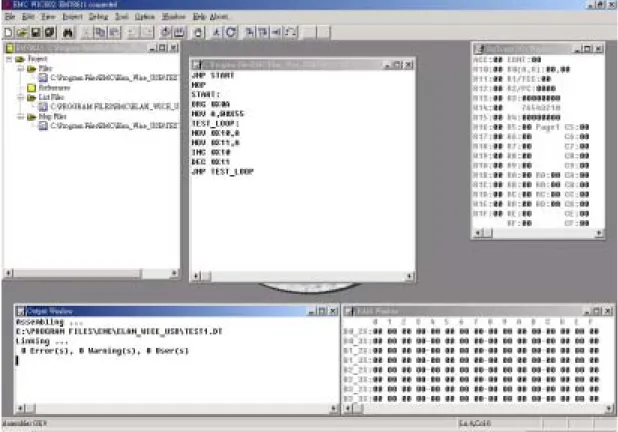This screenshot has height=432, width=618.
Task: Click the 'DEC 0X11' code line
Action: point(210,162)
